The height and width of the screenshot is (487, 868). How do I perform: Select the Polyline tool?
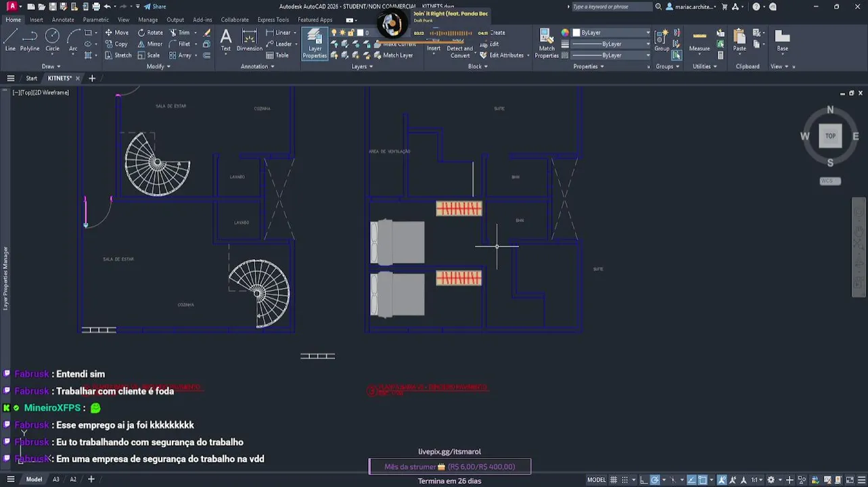tap(30, 40)
